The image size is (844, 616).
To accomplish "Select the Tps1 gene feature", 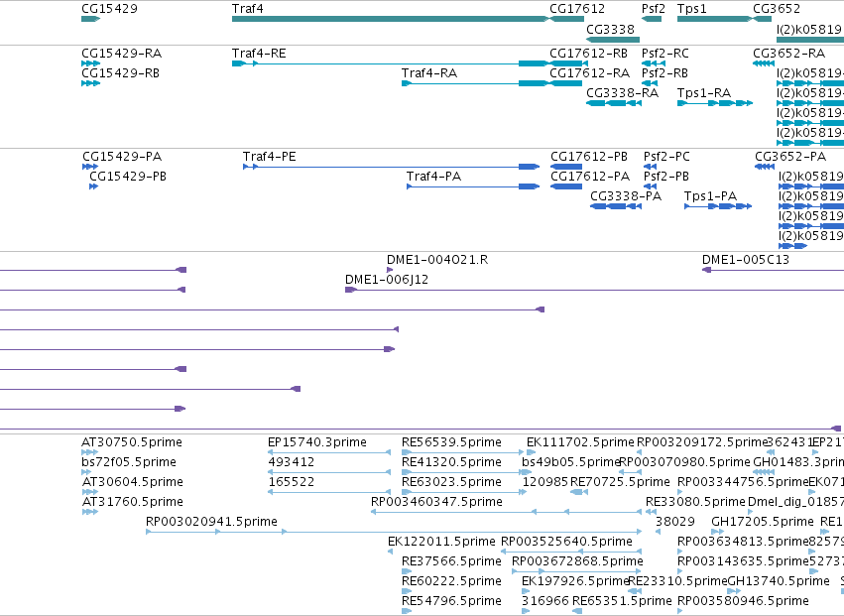I will 715,19.
